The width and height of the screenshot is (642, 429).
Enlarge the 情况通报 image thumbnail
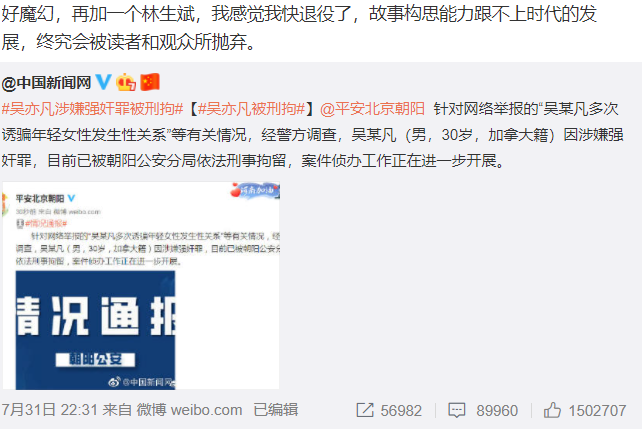click(141, 285)
